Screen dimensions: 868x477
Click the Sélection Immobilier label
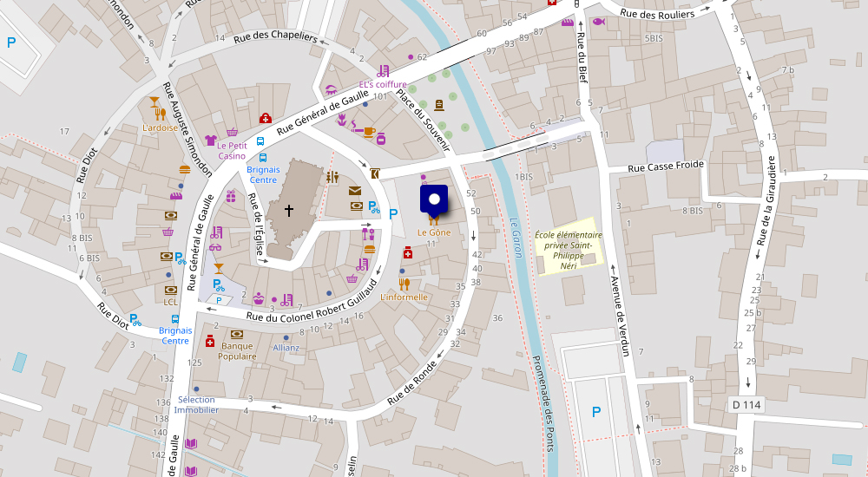195,404
